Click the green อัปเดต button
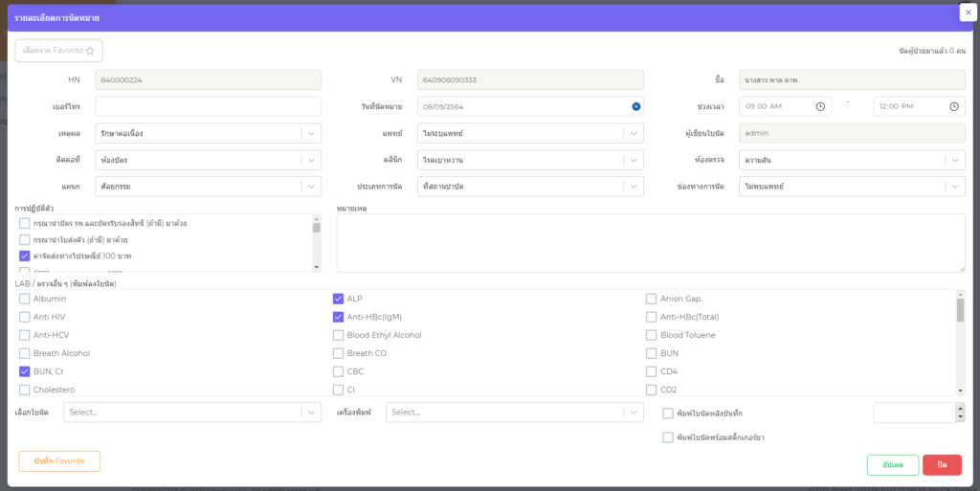The width and height of the screenshot is (980, 491). pyautogui.click(x=892, y=464)
